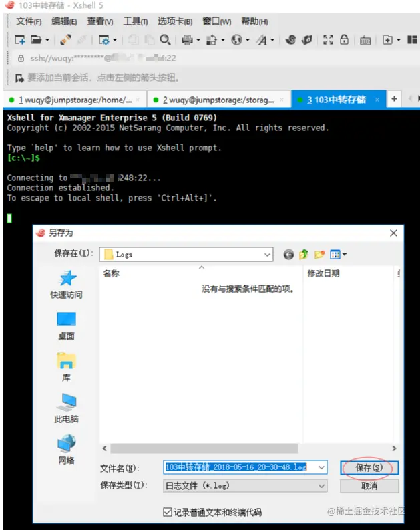Open the 工具(T) menu
Screen dimensions: 420x530
click(136, 21)
